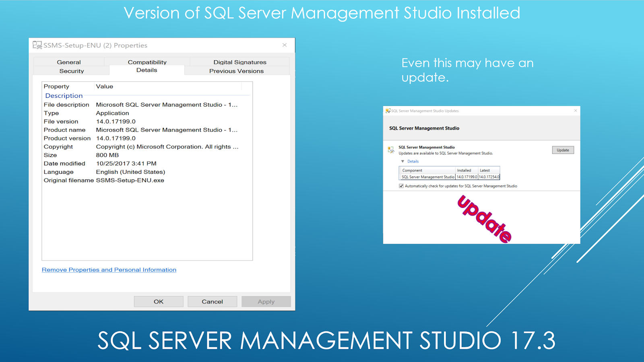Click the 'Copyright (c) Microsoft Corporation' value
644x362 pixels.
pos(167,147)
